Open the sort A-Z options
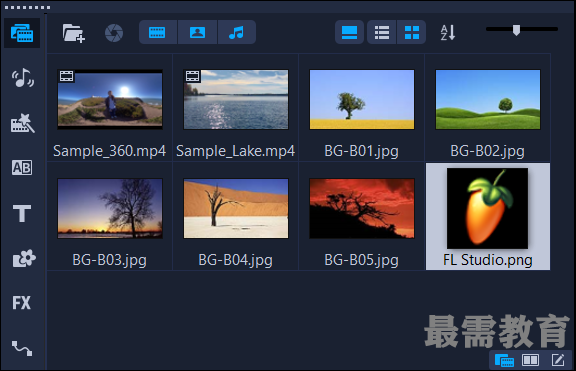This screenshot has height=371, width=576. pos(448,32)
